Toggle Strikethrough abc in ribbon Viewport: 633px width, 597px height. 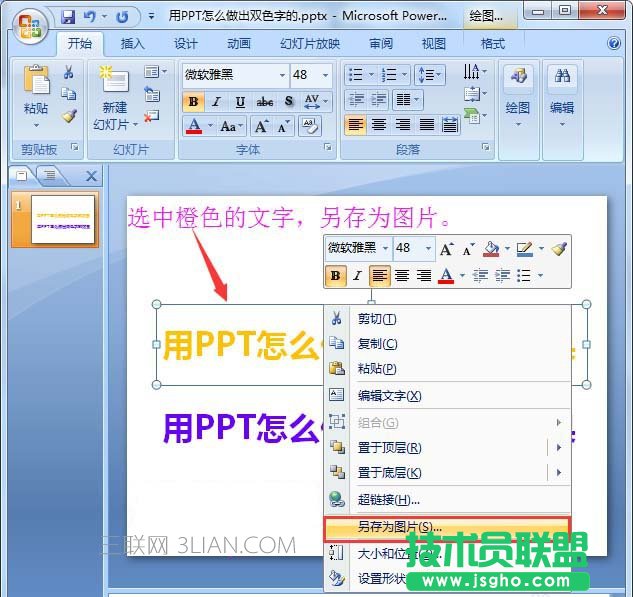tap(265, 101)
